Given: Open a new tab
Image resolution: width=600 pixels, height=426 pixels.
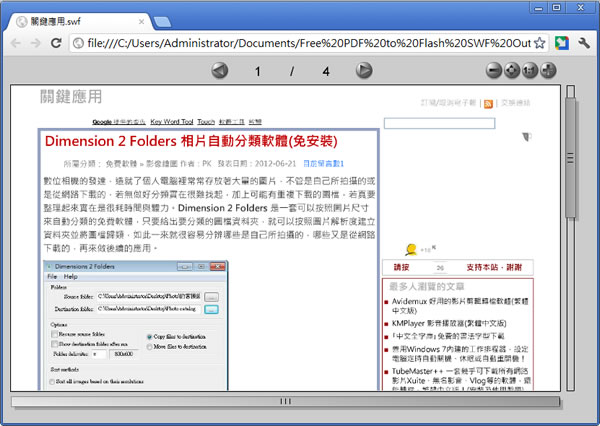Looking at the screenshot, I should point(162,22).
